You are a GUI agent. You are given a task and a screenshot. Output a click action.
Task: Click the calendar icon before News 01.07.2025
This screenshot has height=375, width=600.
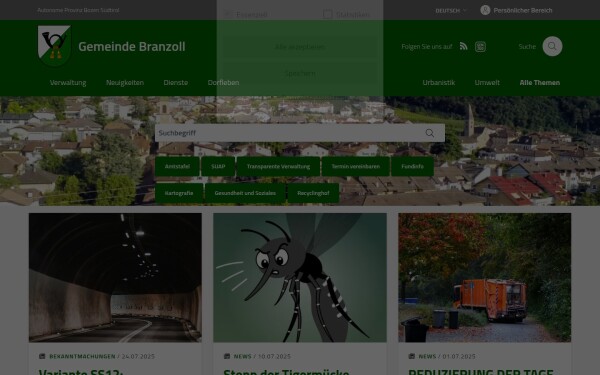412,356
